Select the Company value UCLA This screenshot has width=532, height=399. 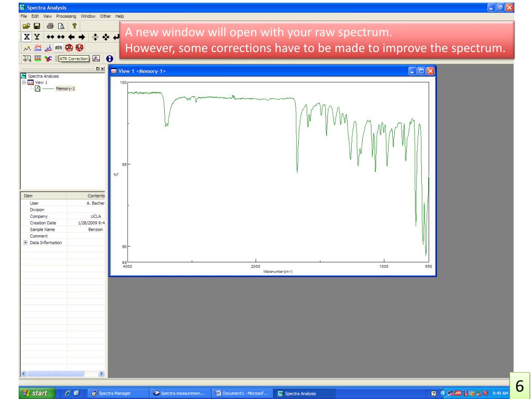(x=96, y=216)
